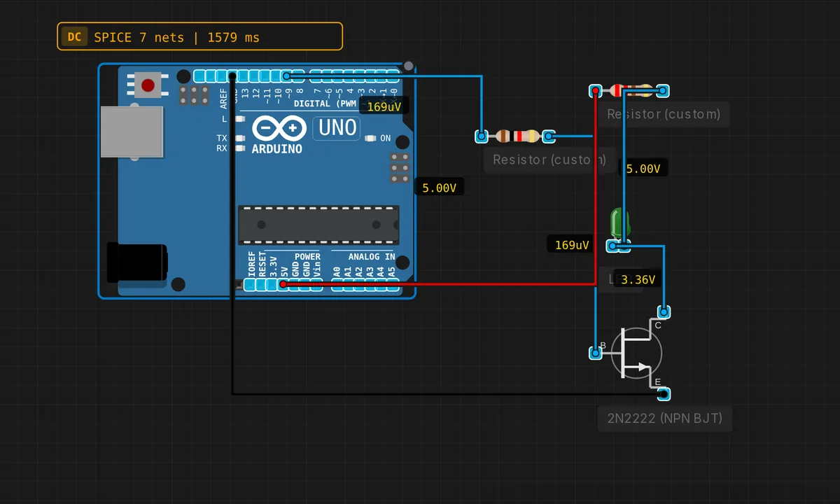Select the Arduino USB port
Image resolution: width=840 pixels, height=504 pixels.
coord(132,132)
